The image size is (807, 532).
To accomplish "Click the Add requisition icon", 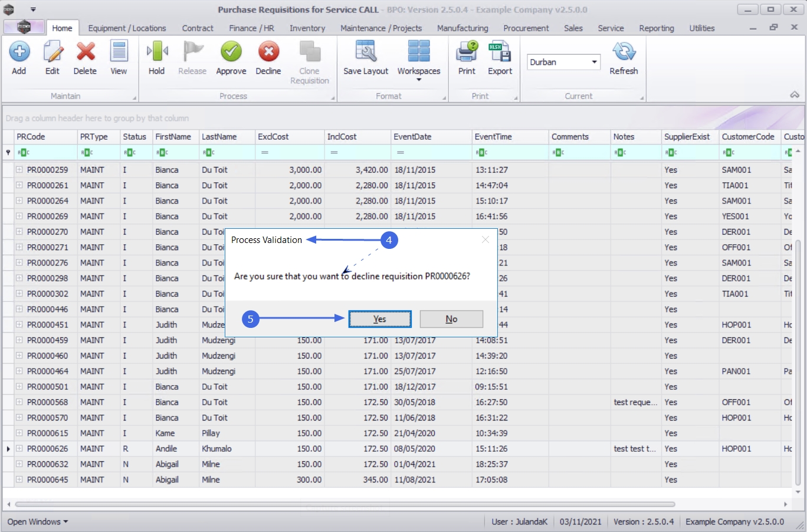I will 19,52.
